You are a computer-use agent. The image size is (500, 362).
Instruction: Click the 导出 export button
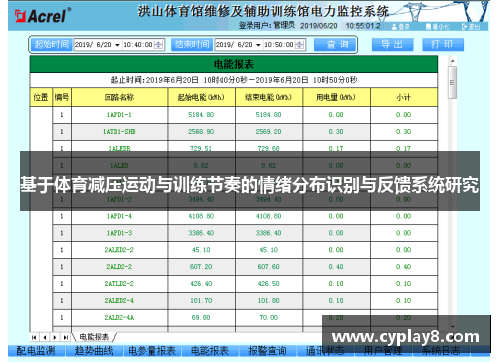click(x=392, y=45)
